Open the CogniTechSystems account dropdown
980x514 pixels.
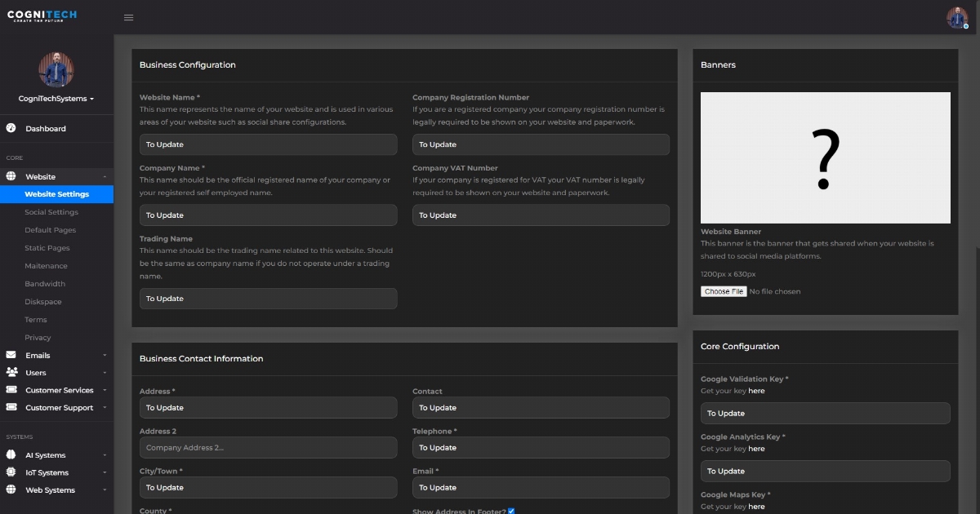(x=56, y=98)
